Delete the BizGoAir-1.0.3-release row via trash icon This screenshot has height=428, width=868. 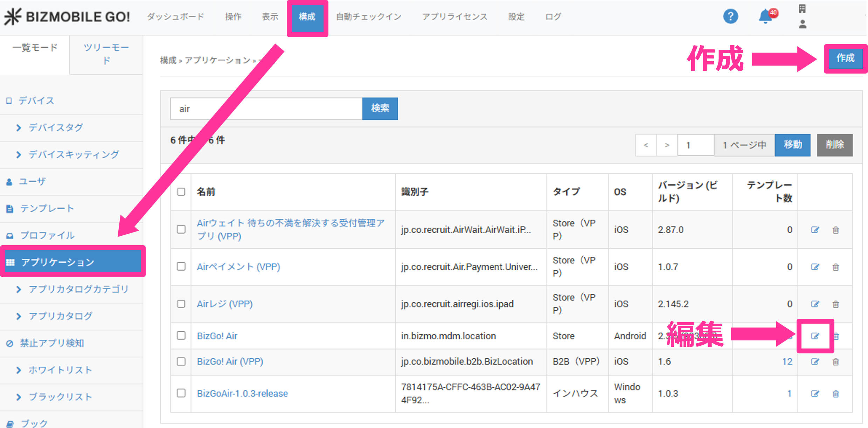[x=836, y=394]
